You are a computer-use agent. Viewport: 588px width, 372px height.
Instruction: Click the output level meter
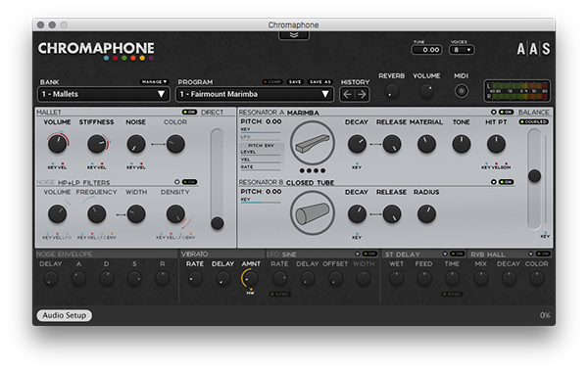[517, 91]
